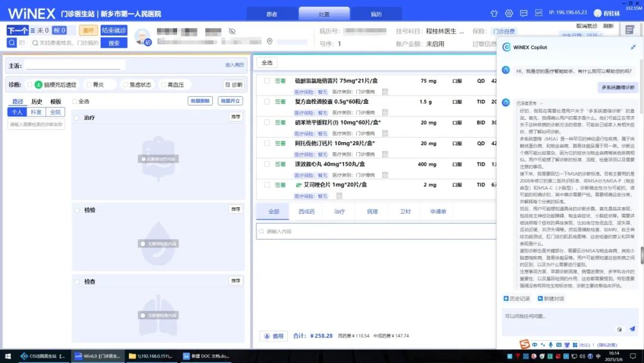644x363 pixels.
Task: Switch to the 患者 top tab
Action: click(x=272, y=14)
